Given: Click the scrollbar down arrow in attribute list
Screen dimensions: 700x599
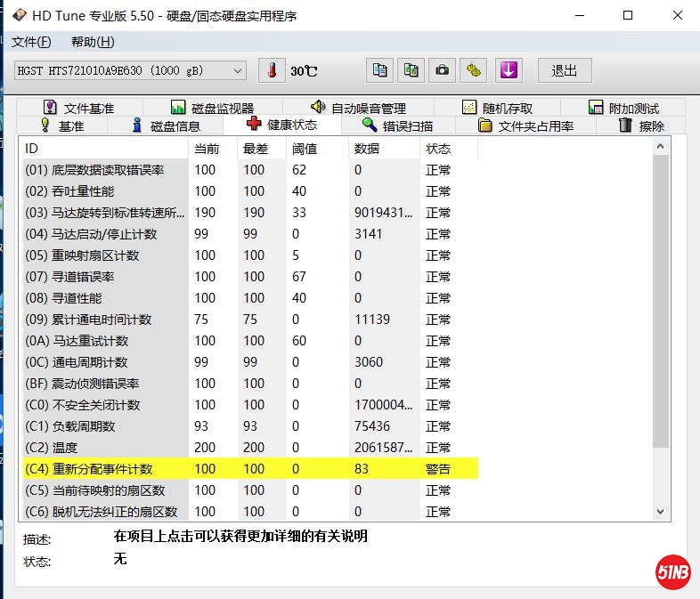Looking at the screenshot, I should point(660,511).
